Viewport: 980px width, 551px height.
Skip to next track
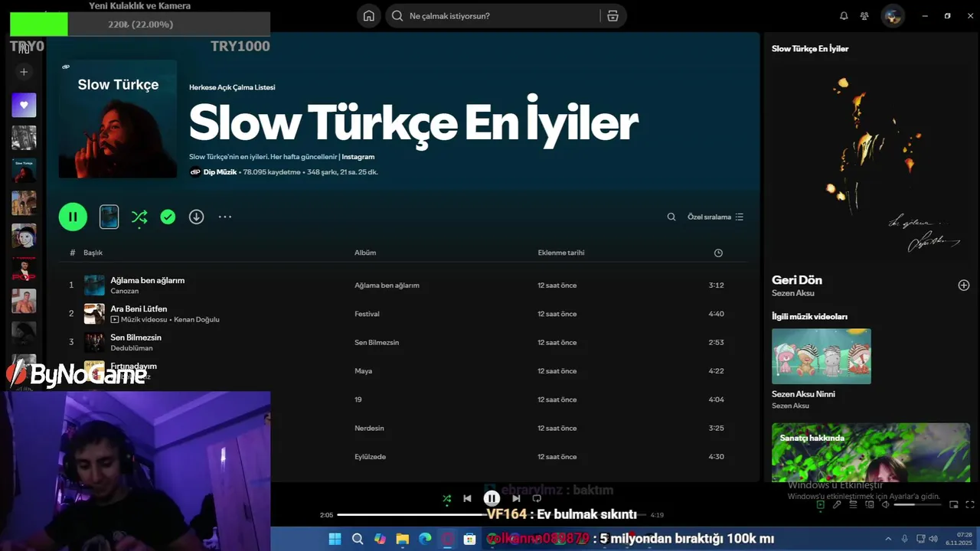(516, 499)
